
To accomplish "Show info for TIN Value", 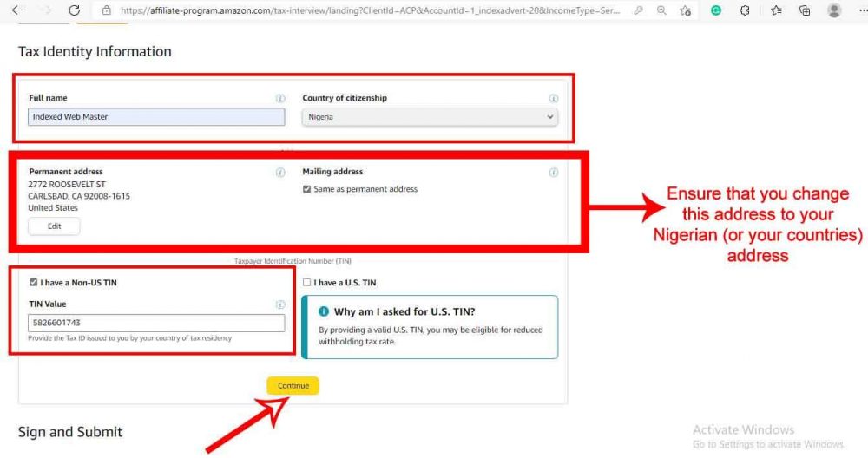I will (x=280, y=304).
